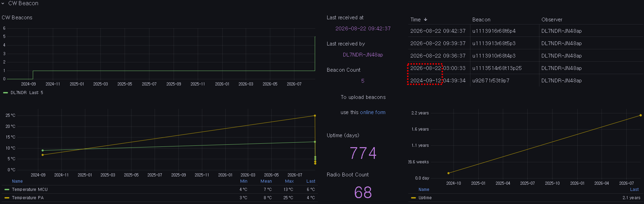644x204 pixels.
Task: Open the Uptime (days) panel title
Action: [343, 135]
